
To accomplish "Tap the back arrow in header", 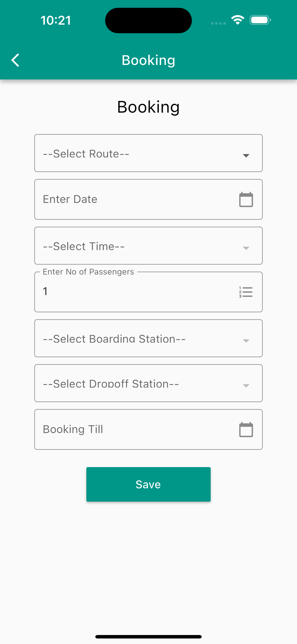I will click(15, 60).
